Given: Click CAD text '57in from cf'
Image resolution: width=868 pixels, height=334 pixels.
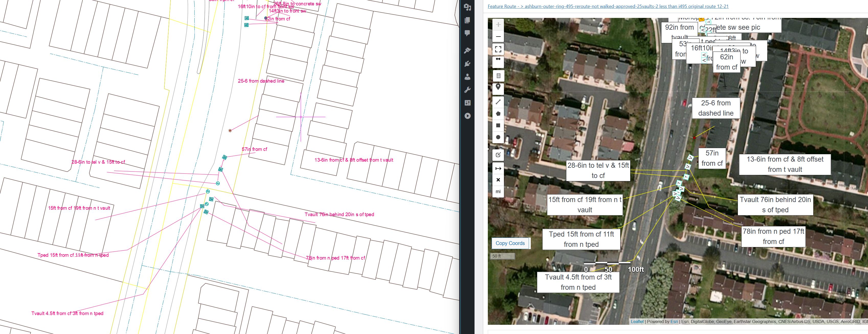Looking at the screenshot, I should (x=254, y=149).
